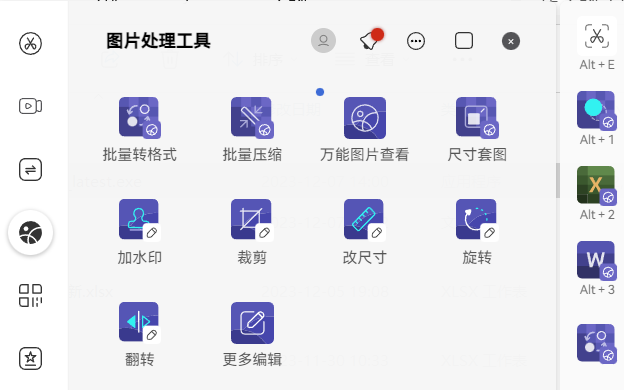Click the 图片处理工具 title text

(x=158, y=41)
